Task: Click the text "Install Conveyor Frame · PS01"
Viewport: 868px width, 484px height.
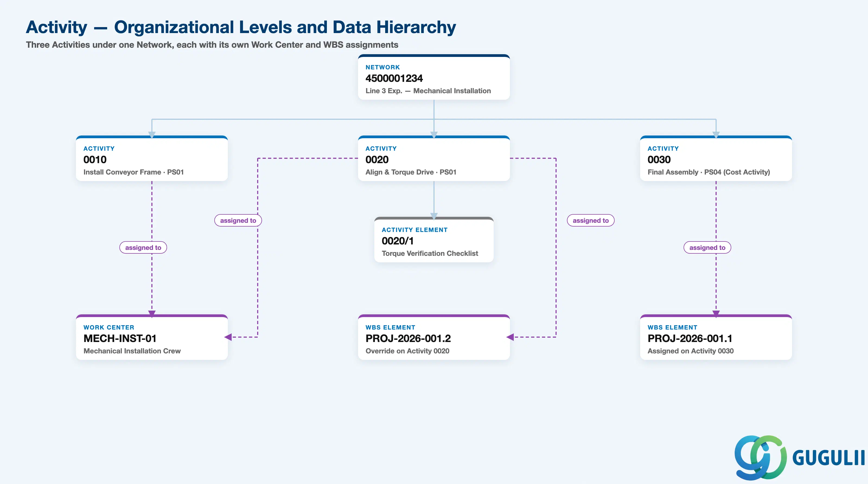Action: (133, 172)
